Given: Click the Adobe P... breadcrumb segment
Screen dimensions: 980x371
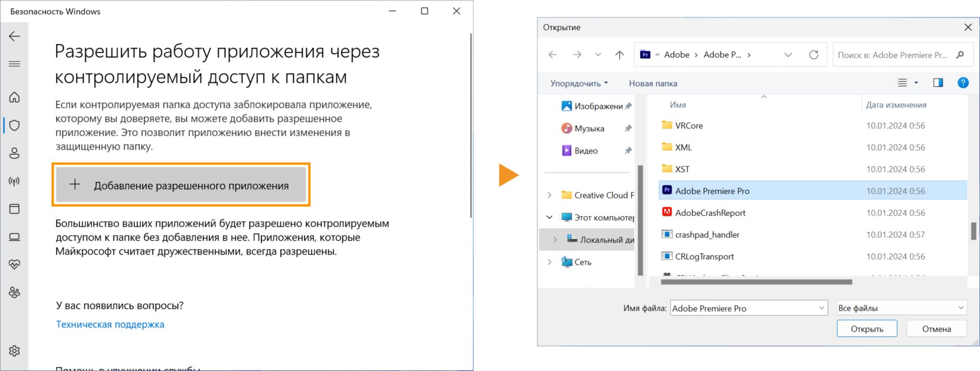Looking at the screenshot, I should point(722,55).
